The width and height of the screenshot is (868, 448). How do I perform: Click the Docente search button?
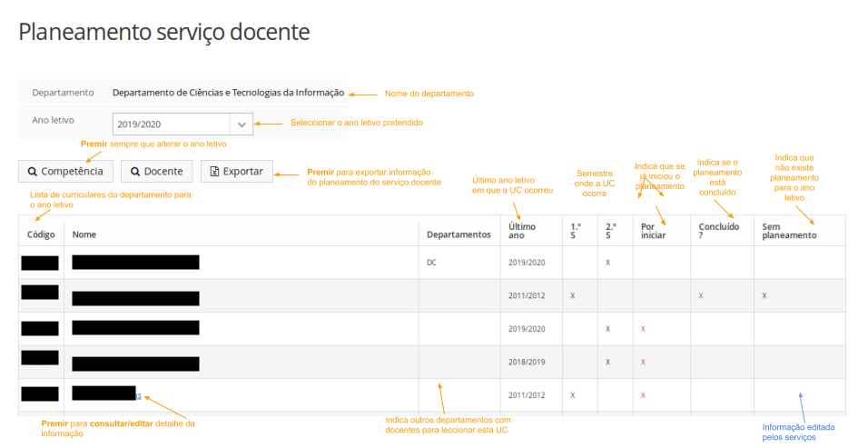pos(157,172)
